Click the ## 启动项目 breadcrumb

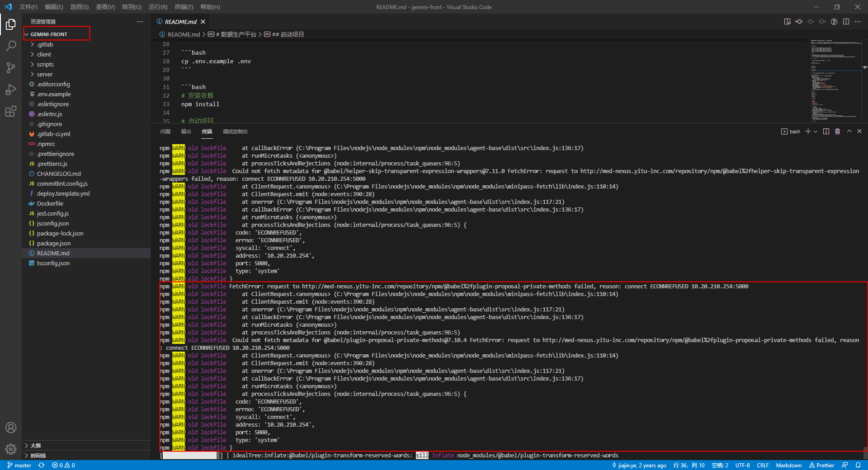284,34
